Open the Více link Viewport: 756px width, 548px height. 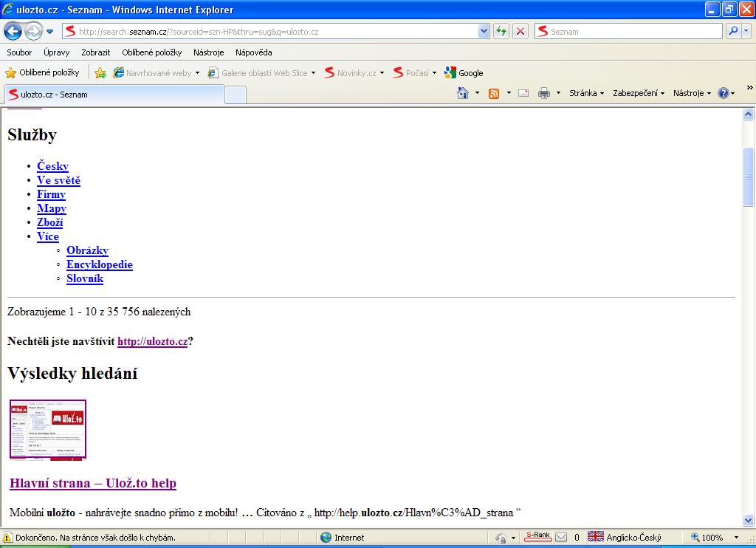click(48, 236)
